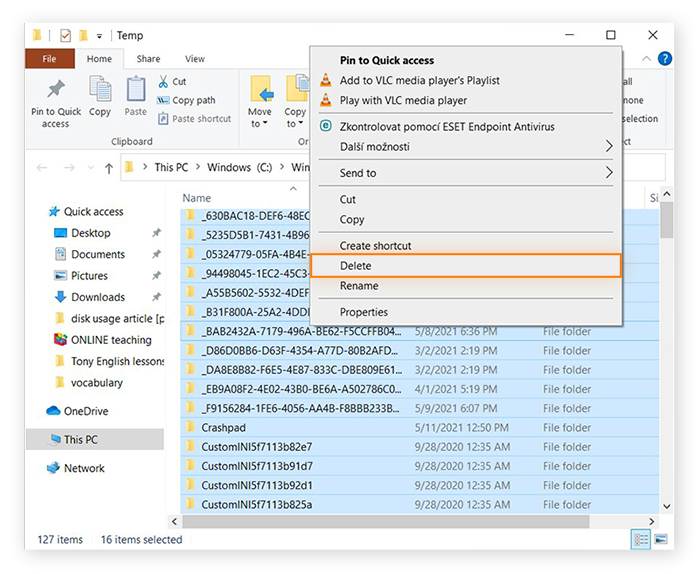The height and width of the screenshot is (574, 700).
Task: Collapse the ribbon with the chevron
Action: pyautogui.click(x=646, y=58)
